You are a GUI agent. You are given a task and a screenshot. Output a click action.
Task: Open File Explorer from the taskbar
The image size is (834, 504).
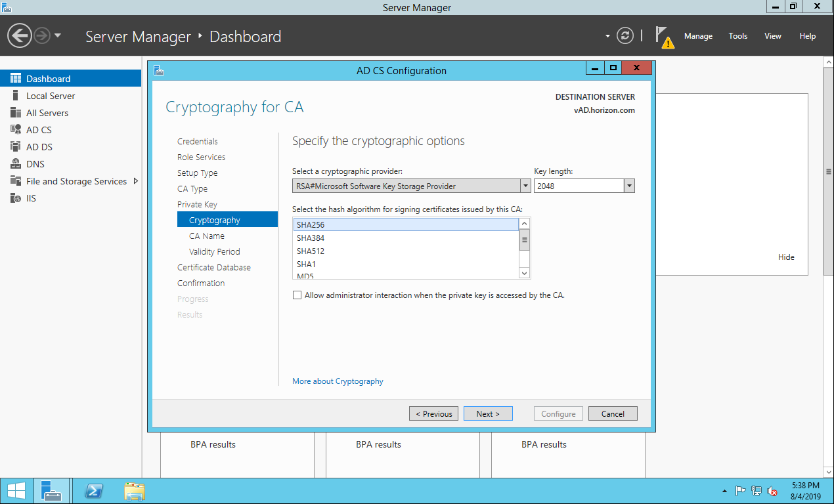pyautogui.click(x=135, y=491)
